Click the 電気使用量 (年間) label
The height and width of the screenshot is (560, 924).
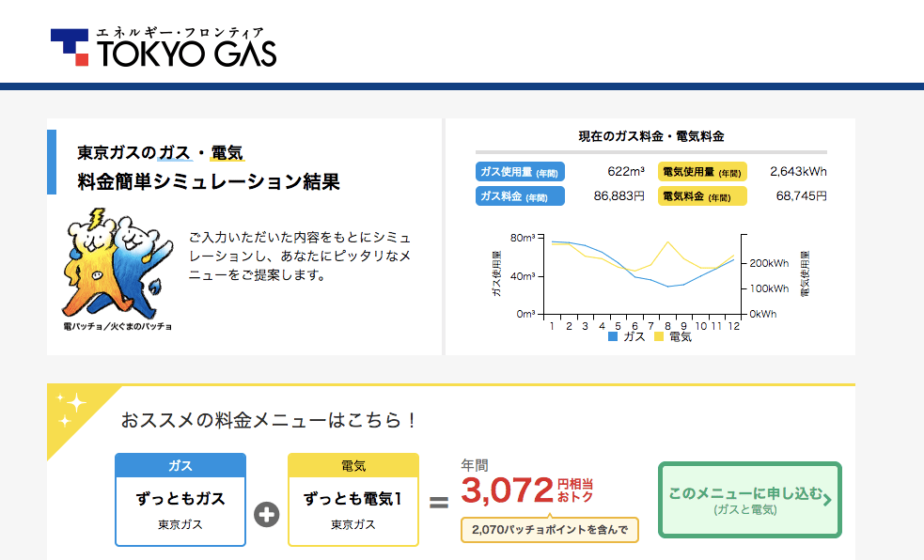[702, 172]
